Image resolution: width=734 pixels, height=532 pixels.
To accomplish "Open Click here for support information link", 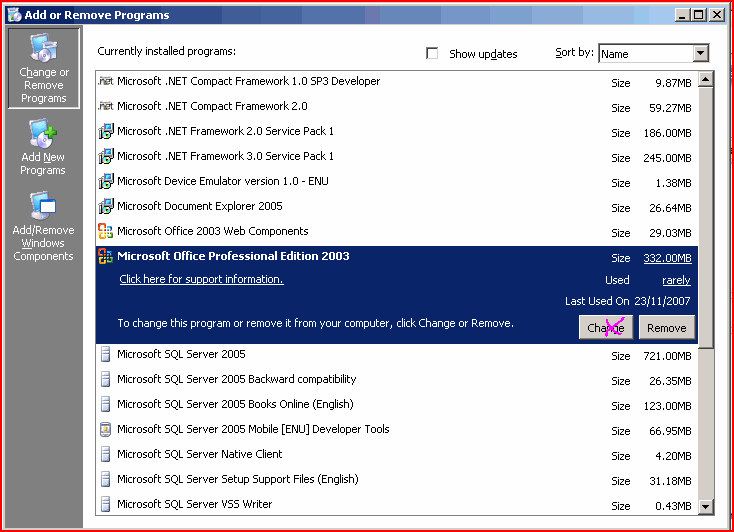I will [201, 280].
